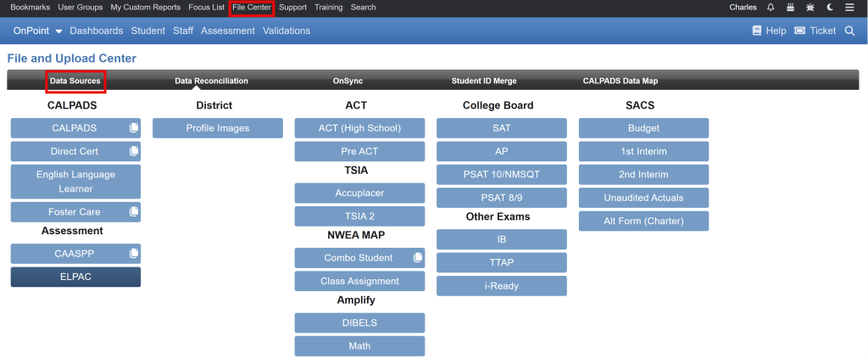Click the English Language Learner button
Image resolution: width=868 pixels, height=359 pixels.
click(75, 182)
